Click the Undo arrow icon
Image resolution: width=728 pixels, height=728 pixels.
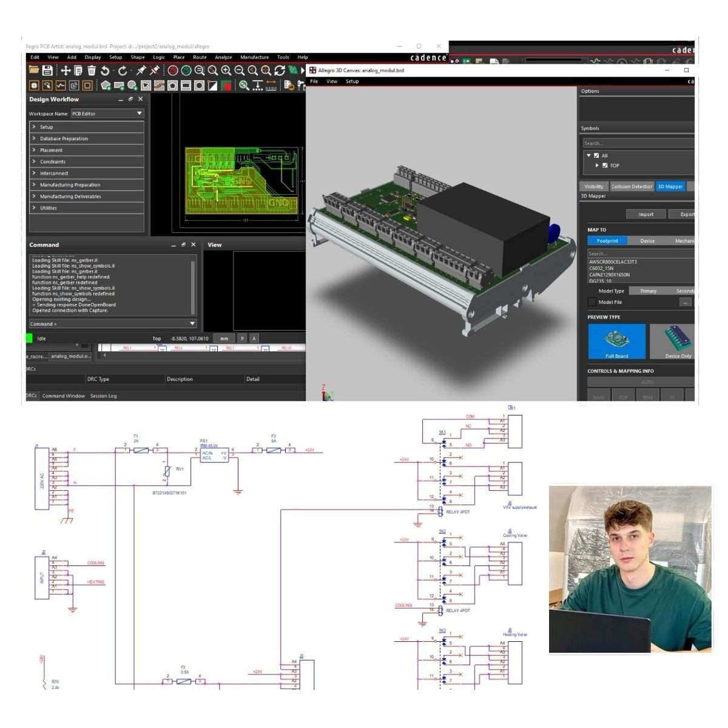pos(105,71)
